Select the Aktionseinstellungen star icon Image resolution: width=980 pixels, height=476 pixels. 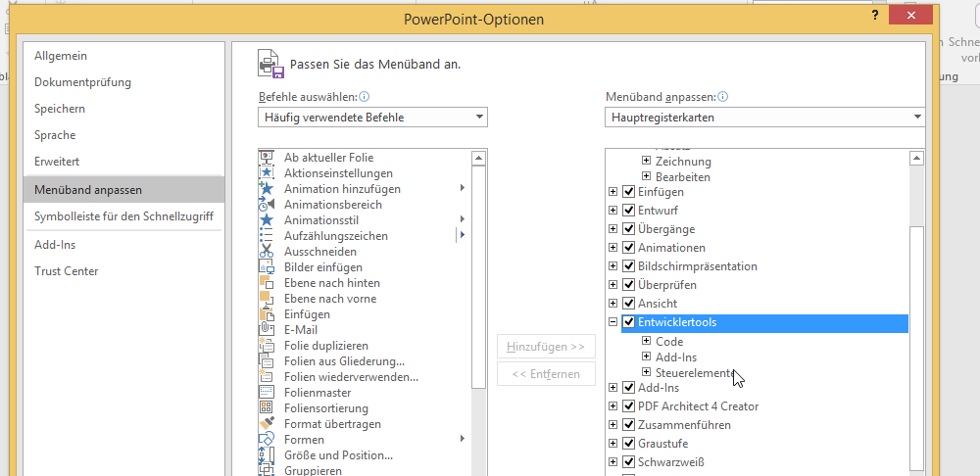tap(267, 173)
